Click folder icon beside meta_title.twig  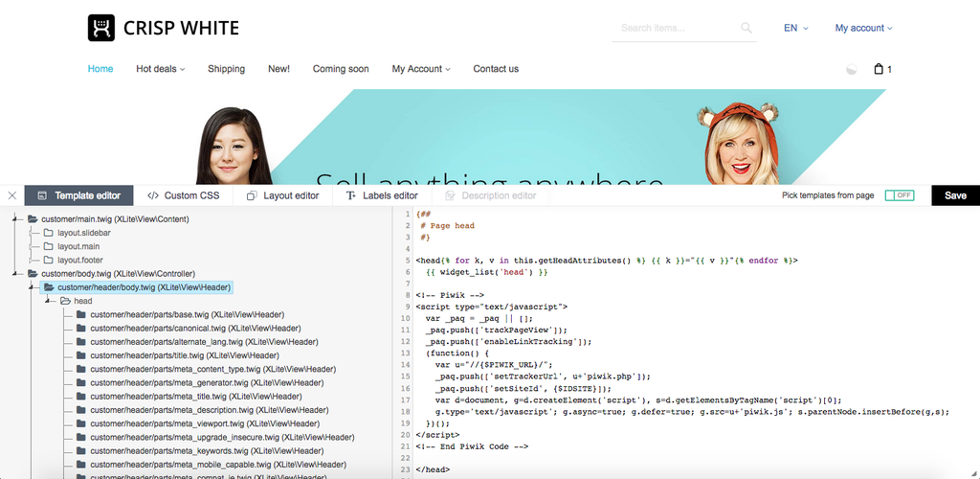[81, 396]
